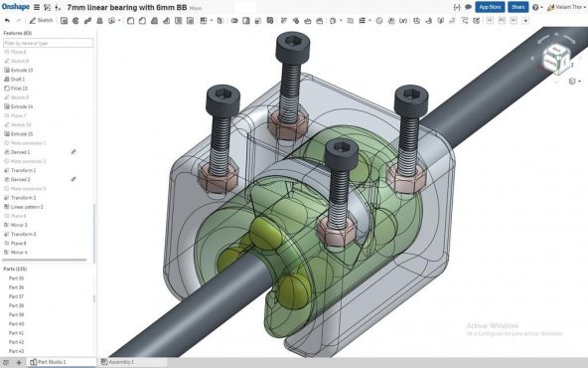The height and width of the screenshot is (368, 588).
Task: Choose the Sweep tool icon
Action: click(87, 21)
